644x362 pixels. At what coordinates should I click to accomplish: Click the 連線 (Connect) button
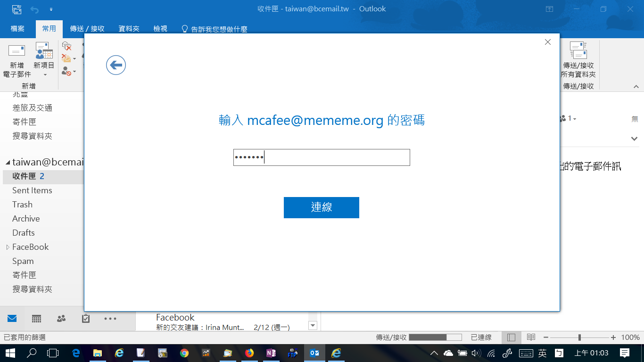click(x=321, y=207)
